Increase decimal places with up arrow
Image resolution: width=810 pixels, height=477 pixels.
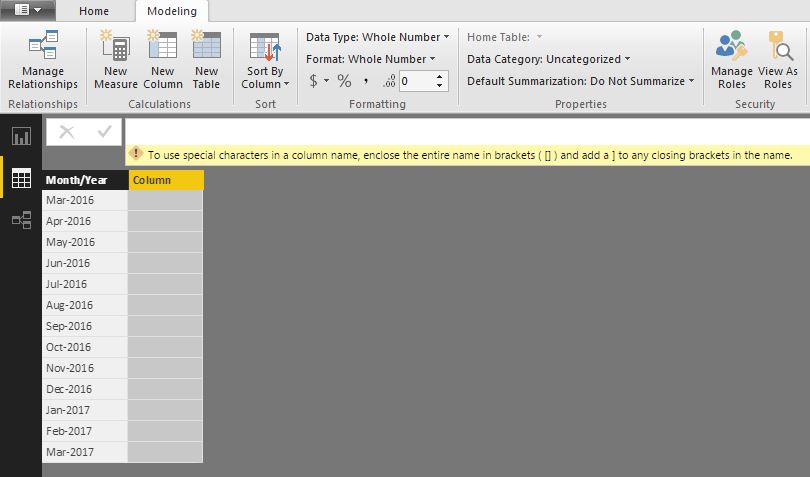(x=439, y=76)
